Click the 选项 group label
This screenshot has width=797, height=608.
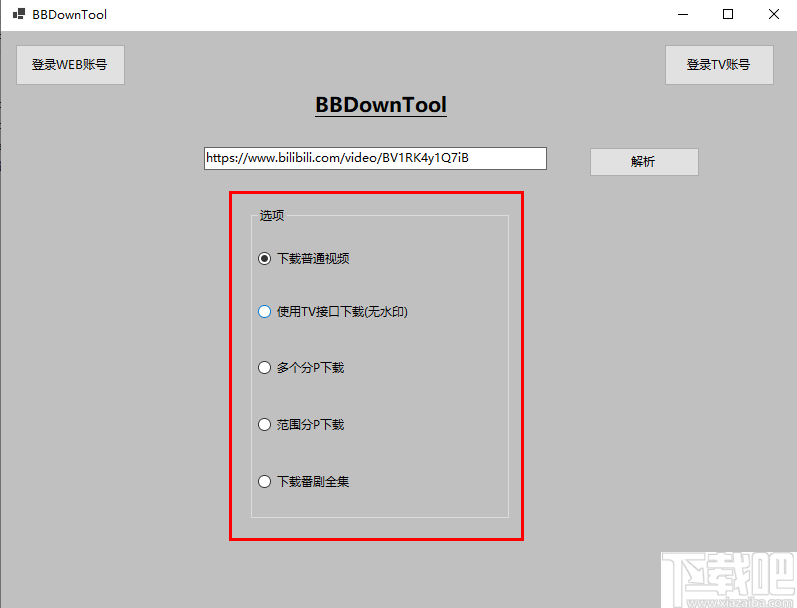(x=272, y=216)
